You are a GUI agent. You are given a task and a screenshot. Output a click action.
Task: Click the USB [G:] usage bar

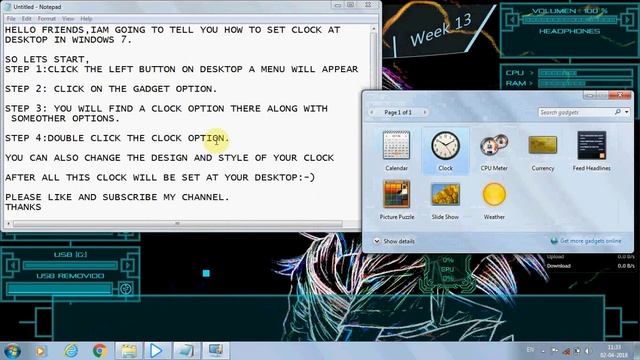[x=70, y=266]
